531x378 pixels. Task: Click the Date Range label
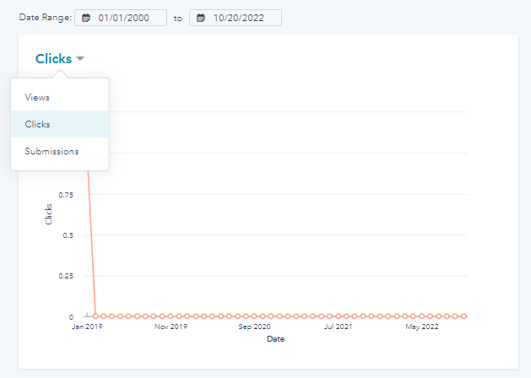[45, 17]
